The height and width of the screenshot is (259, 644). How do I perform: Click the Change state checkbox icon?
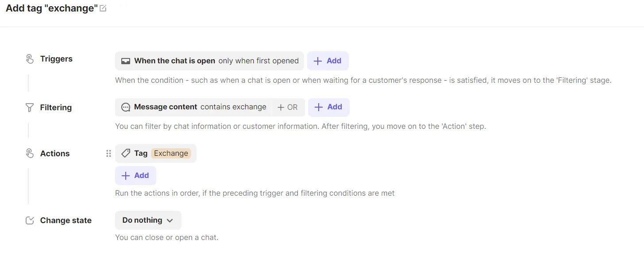point(30,220)
